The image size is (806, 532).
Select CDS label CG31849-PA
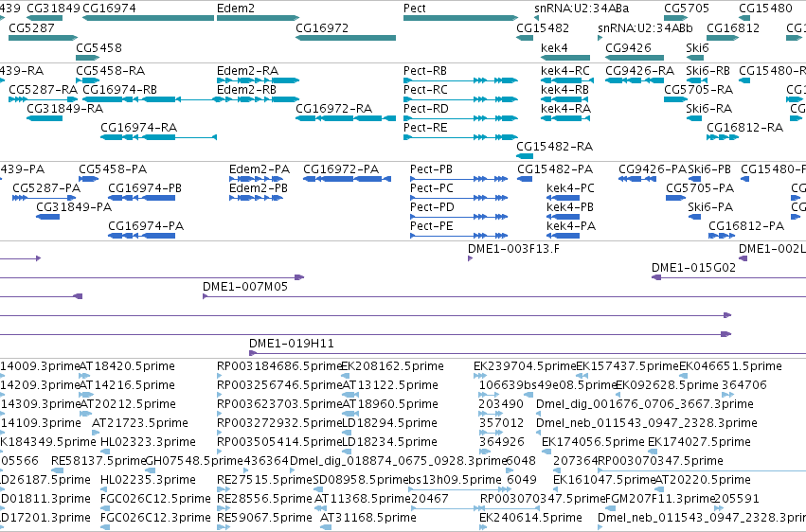pos(74,207)
